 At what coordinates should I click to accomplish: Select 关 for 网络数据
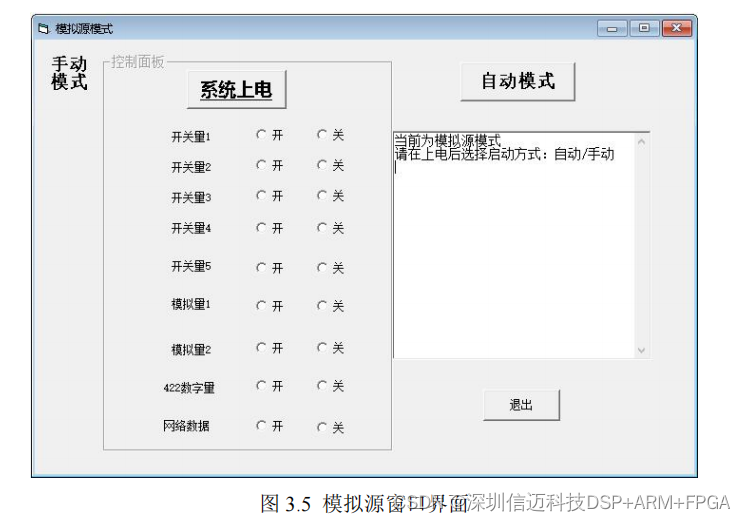click(322, 427)
